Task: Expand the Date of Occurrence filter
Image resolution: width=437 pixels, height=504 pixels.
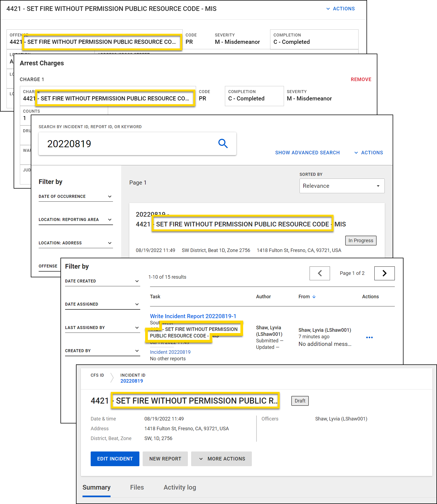Action: click(x=110, y=196)
